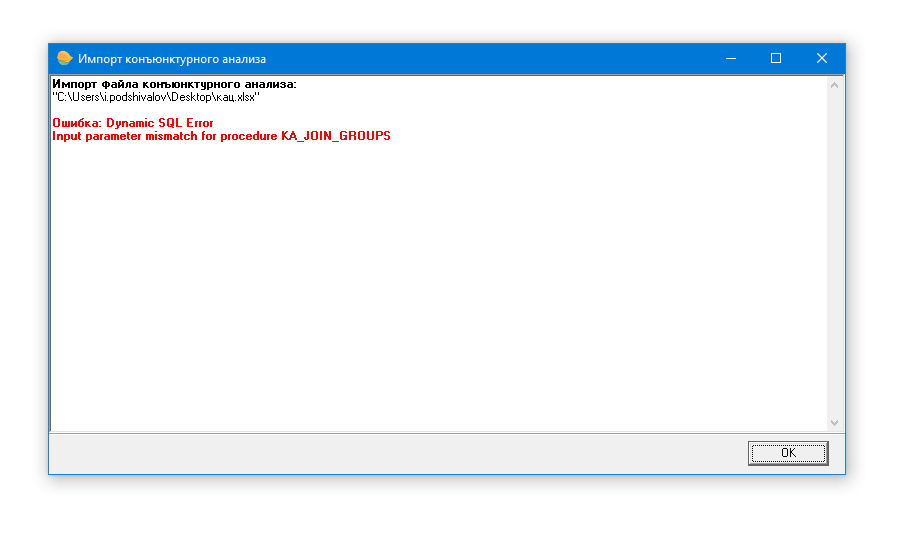Maximize the import dialog window
This screenshot has height=552, width=914.
tap(776, 58)
